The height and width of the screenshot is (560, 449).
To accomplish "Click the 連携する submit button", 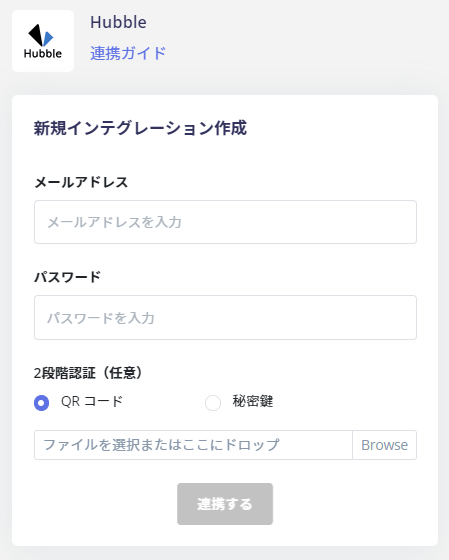I will pyautogui.click(x=225, y=504).
